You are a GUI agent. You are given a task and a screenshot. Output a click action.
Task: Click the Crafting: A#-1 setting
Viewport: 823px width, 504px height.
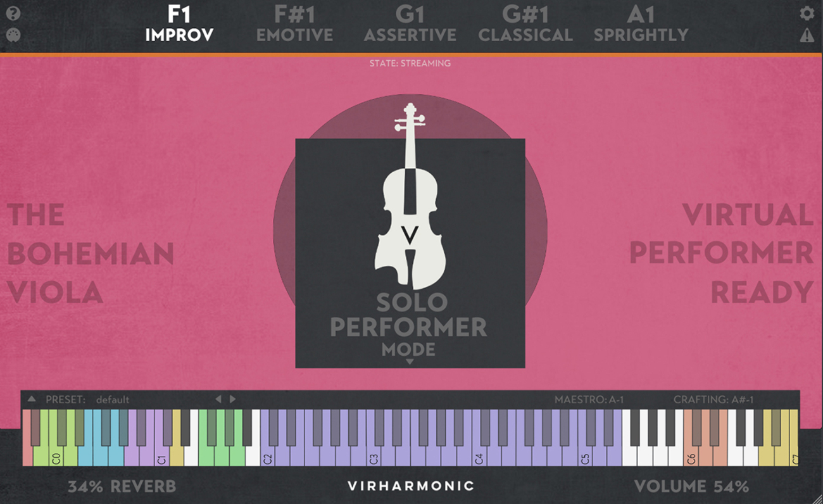[713, 400]
